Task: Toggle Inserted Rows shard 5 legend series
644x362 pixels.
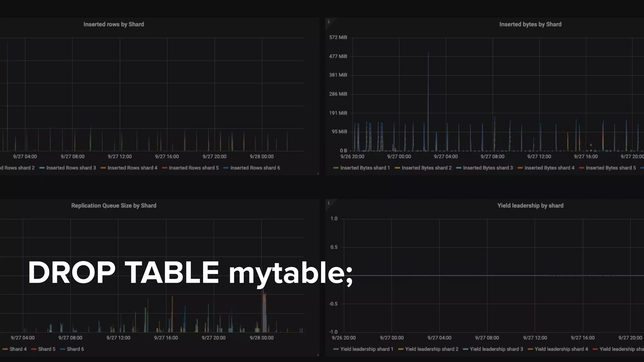Action: point(194,168)
